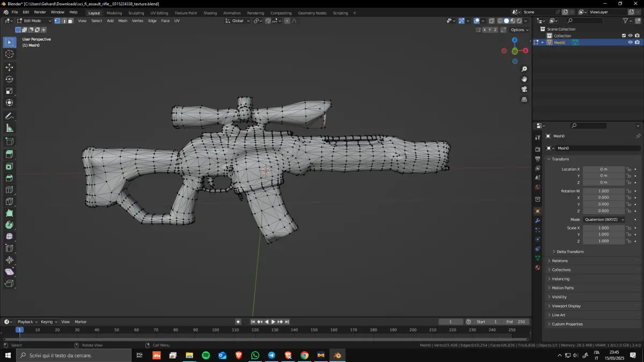Select the Edge Slide tool

click(x=10, y=248)
